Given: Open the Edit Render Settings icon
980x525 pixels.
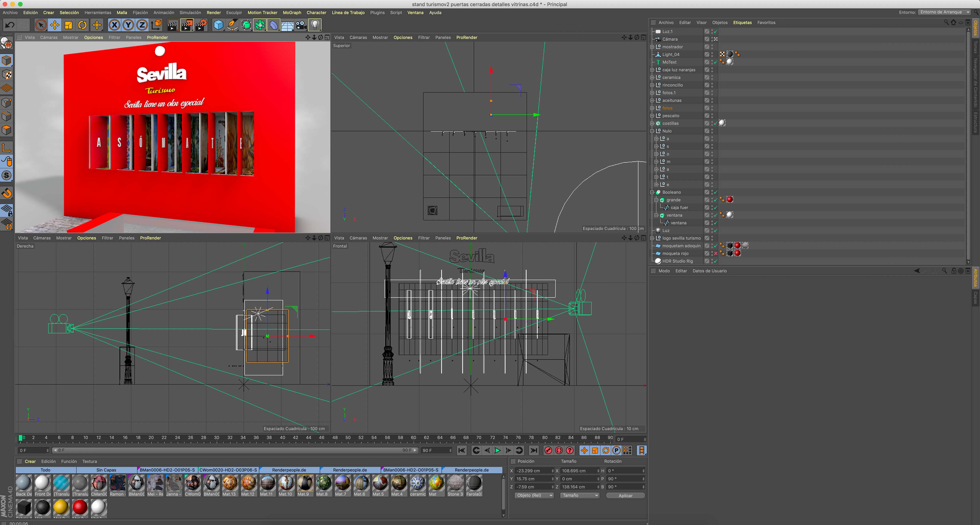Looking at the screenshot, I should click(201, 25).
